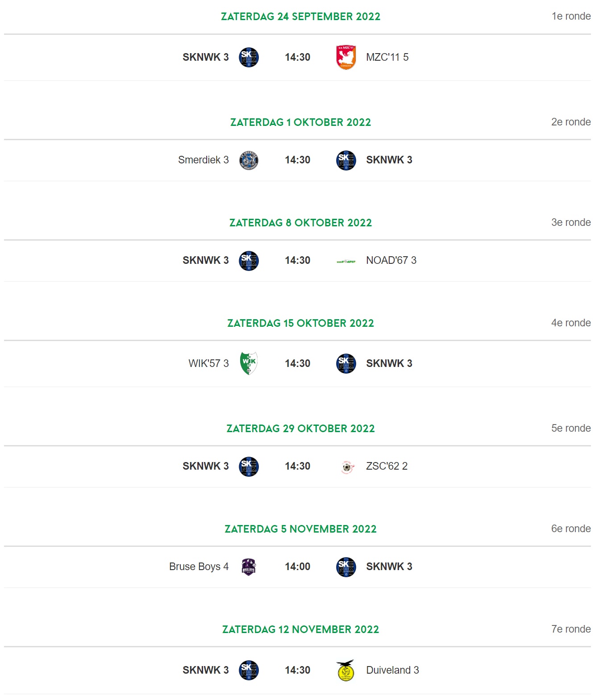The height and width of the screenshot is (700, 603).
Task: Click the MZC'11 red club logo
Action: point(346,57)
